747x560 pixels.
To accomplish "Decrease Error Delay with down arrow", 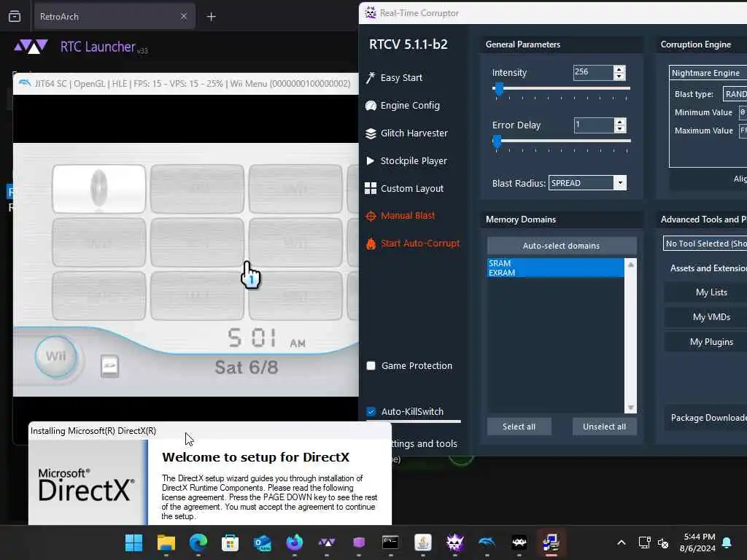I will 619,128.
